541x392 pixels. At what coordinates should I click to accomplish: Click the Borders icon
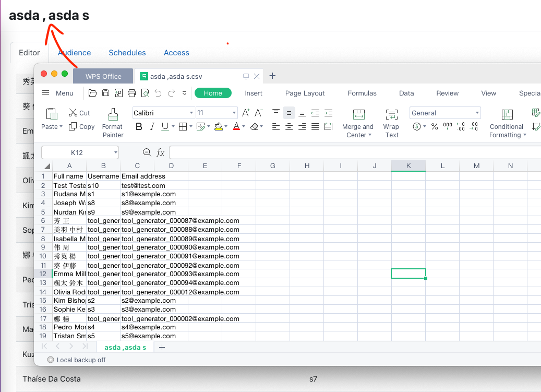tap(183, 127)
